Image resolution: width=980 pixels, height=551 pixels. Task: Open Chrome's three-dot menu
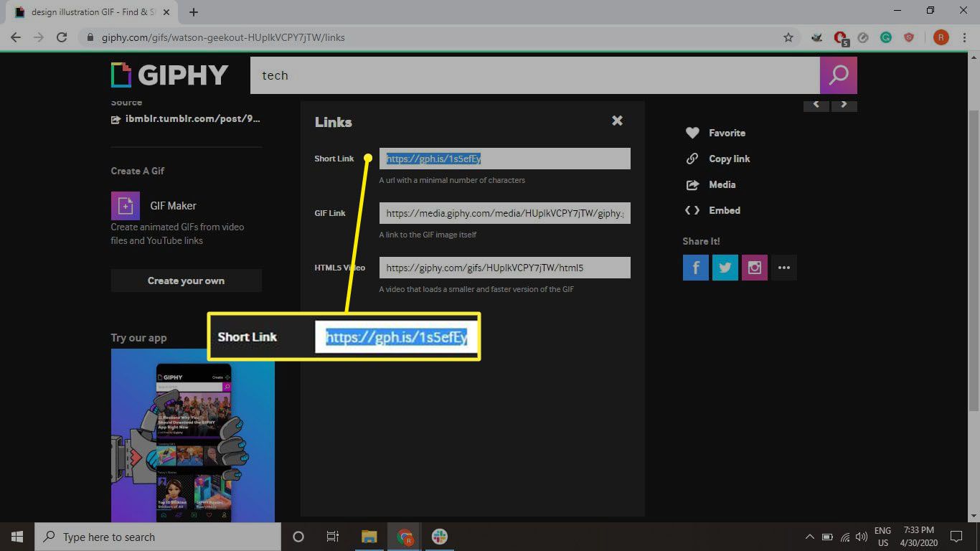[x=964, y=37]
